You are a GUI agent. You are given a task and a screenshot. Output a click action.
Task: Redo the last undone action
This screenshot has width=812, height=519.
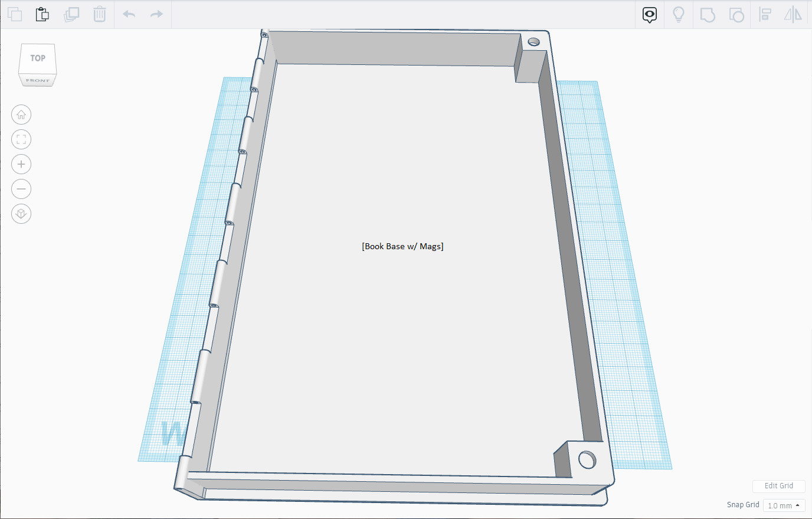tap(156, 14)
